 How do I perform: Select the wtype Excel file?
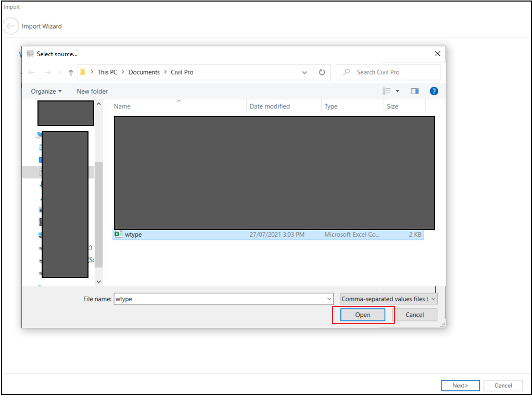point(133,235)
